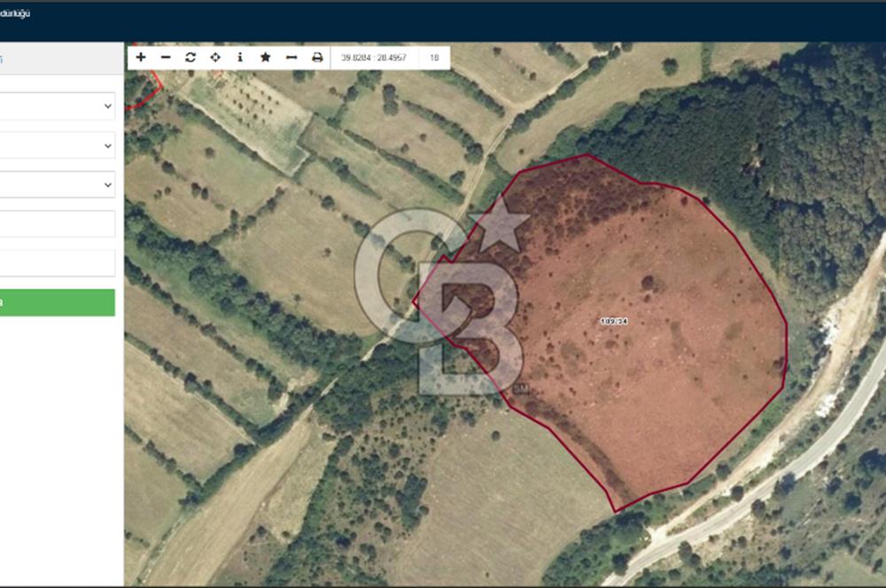Activate the crosshair locate tool
The width and height of the screenshot is (886, 588).
click(x=215, y=58)
